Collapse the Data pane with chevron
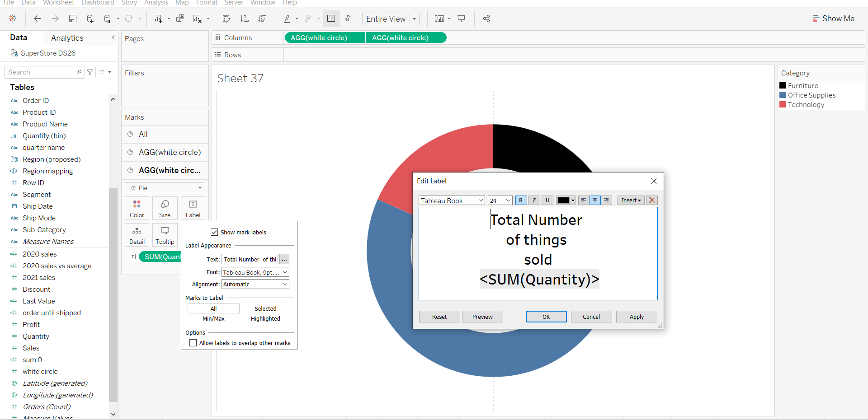Viewport: 868px width, 420px height. pos(113,37)
